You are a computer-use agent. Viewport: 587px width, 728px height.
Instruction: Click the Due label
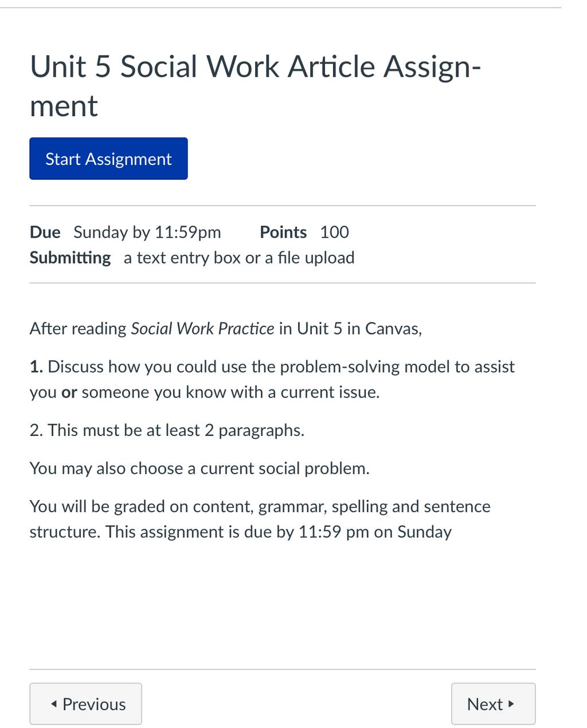(x=45, y=232)
